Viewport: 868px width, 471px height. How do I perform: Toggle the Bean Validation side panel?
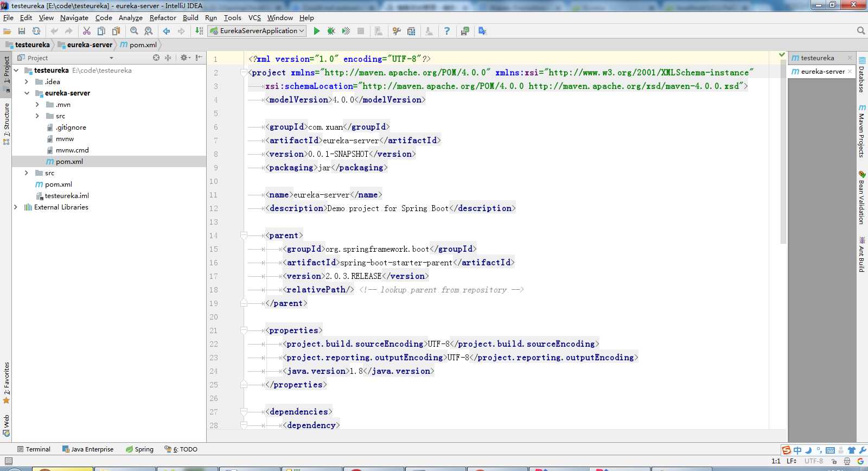tap(862, 197)
